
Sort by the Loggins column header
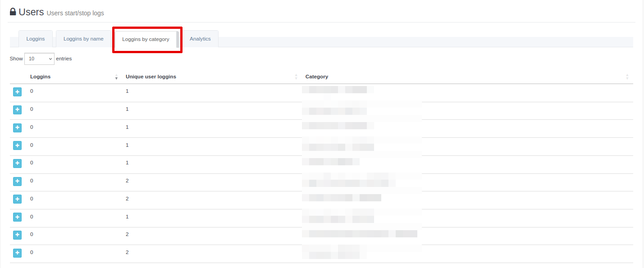(x=41, y=77)
